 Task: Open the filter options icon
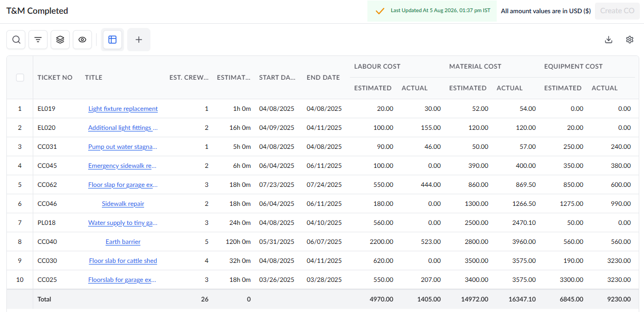coord(38,40)
